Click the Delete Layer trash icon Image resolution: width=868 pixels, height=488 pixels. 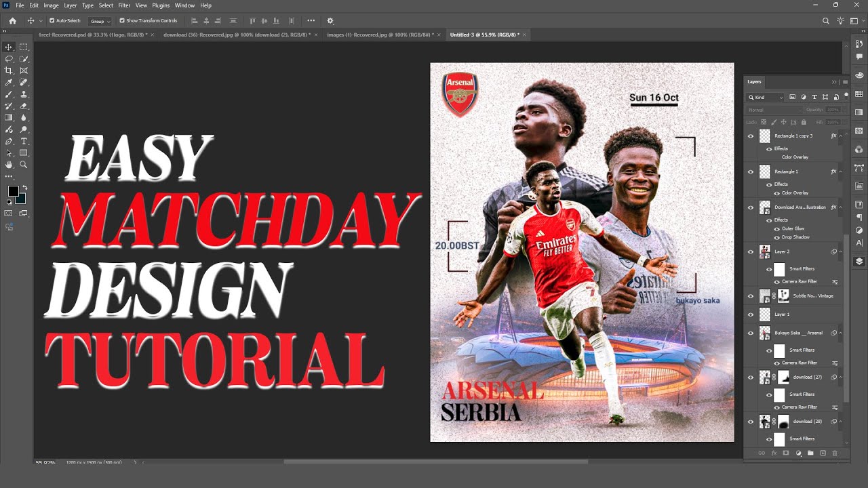835,453
